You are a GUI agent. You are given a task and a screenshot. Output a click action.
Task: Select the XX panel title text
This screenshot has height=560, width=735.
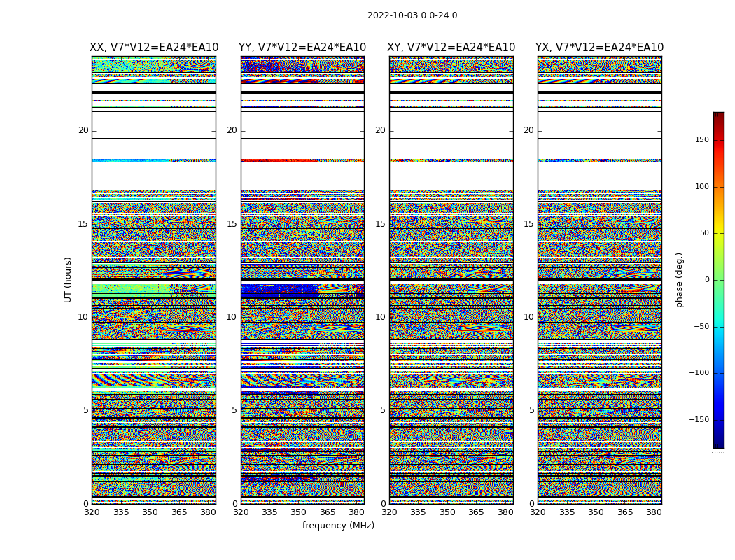pos(154,48)
